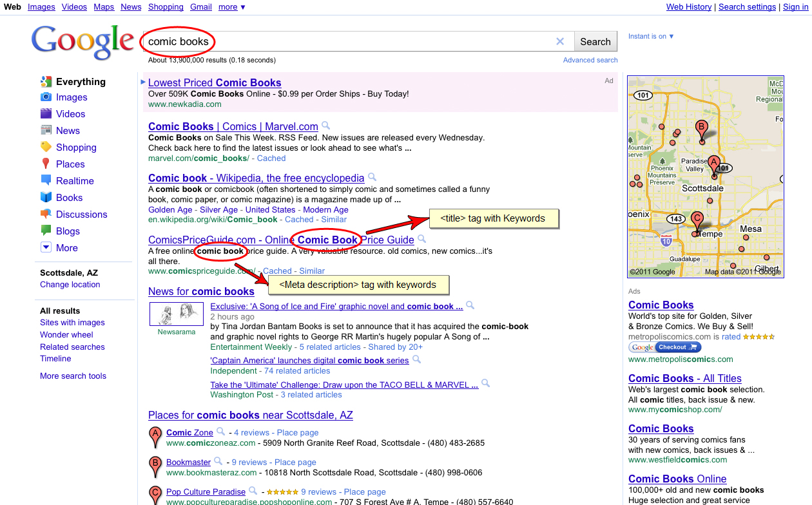Select the Shopping filter icon
The width and height of the screenshot is (812, 505).
click(46, 147)
